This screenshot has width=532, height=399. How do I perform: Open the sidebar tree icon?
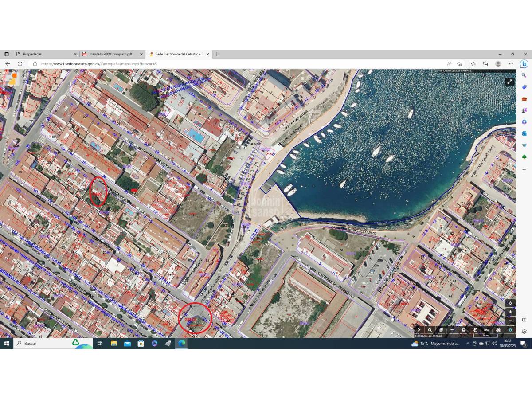click(524, 156)
